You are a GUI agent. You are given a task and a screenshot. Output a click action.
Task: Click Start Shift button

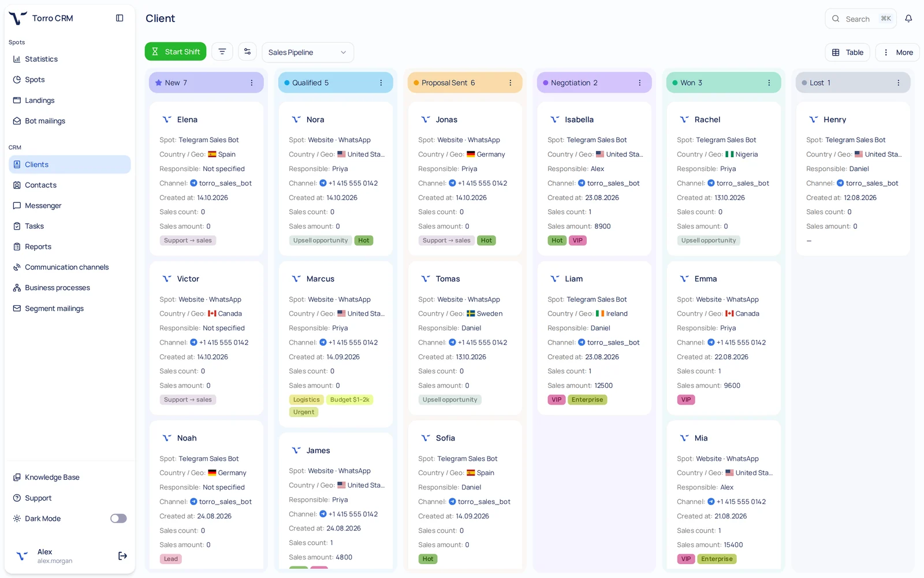tap(176, 51)
